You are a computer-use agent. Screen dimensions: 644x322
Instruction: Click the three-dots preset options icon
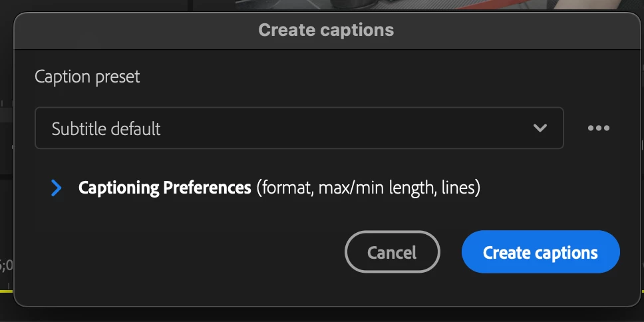point(598,128)
